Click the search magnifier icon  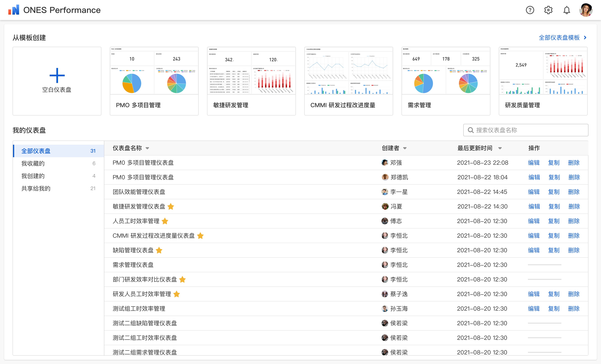471,130
